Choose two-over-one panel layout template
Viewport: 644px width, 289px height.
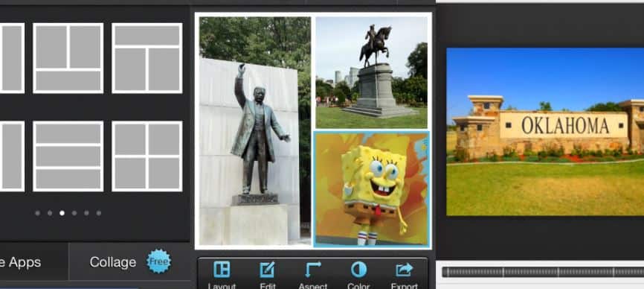(x=68, y=58)
